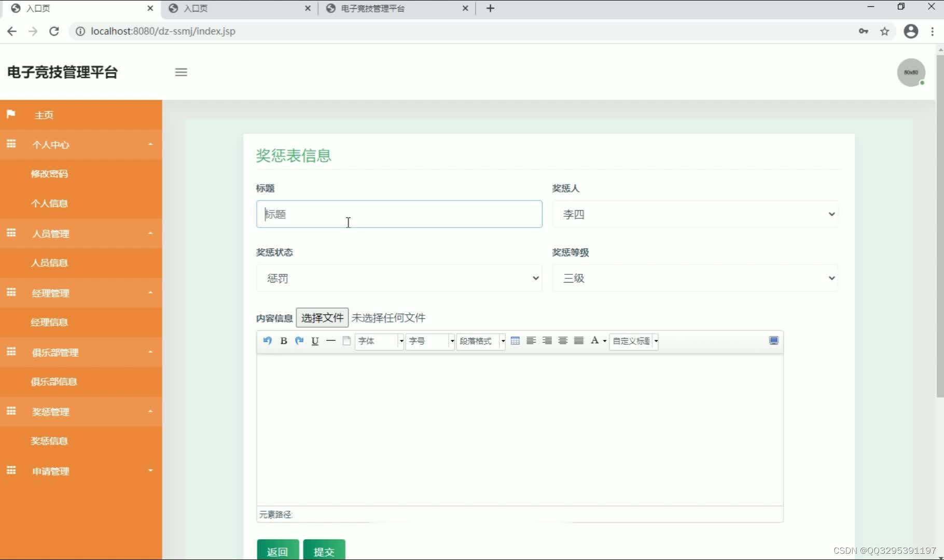Open a new browser tab

pyautogui.click(x=490, y=8)
